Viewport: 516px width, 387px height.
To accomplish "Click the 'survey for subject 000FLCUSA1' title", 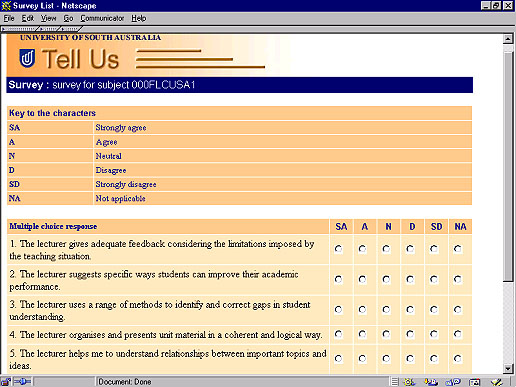I will [x=124, y=85].
